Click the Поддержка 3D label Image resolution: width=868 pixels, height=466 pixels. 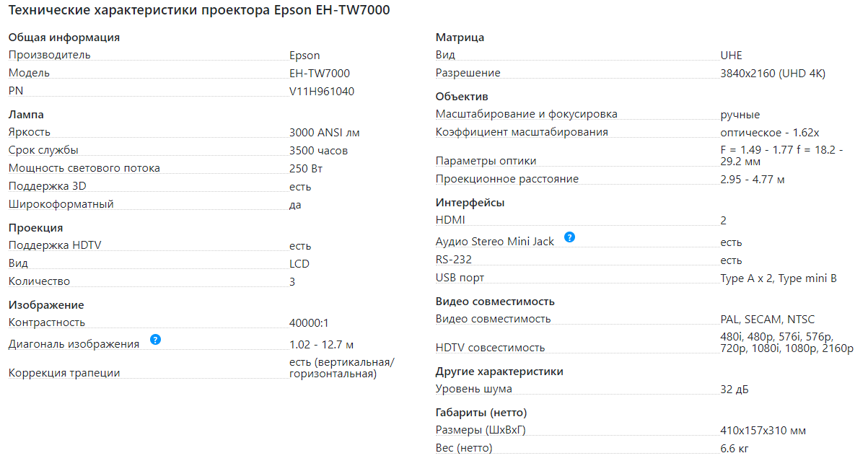[48, 187]
